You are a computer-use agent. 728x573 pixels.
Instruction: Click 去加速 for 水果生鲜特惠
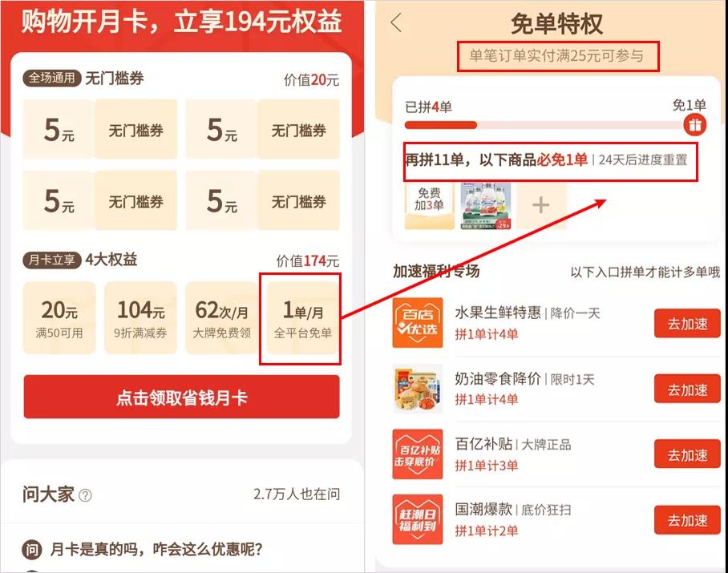pos(687,324)
